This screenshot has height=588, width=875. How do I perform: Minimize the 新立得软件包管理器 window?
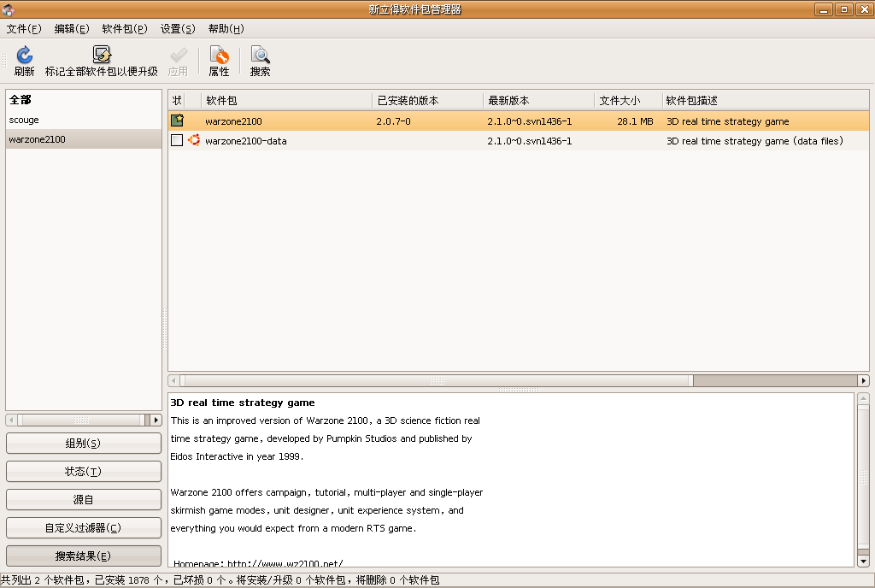pyautogui.click(x=824, y=9)
